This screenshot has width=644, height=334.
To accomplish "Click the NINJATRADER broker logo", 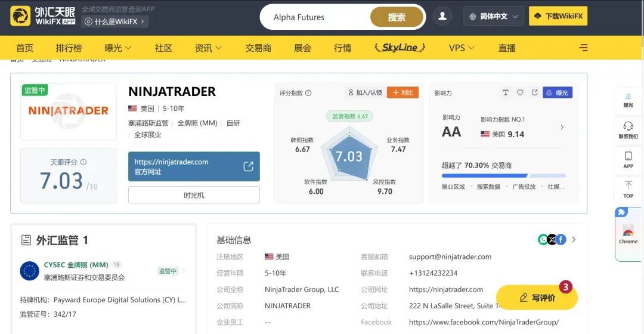I will (69, 112).
